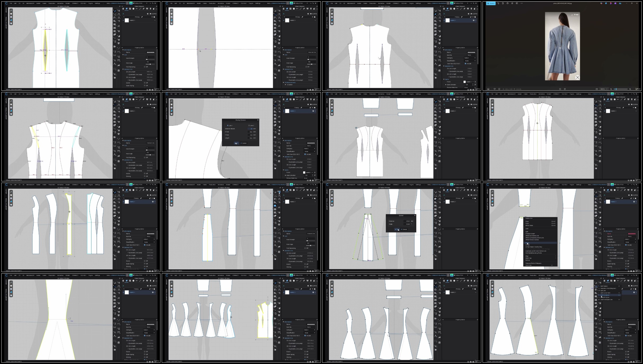643x364 pixels.
Task: Reset Grain Direction icon in Moving Distance window
Action: pos(315,175)
